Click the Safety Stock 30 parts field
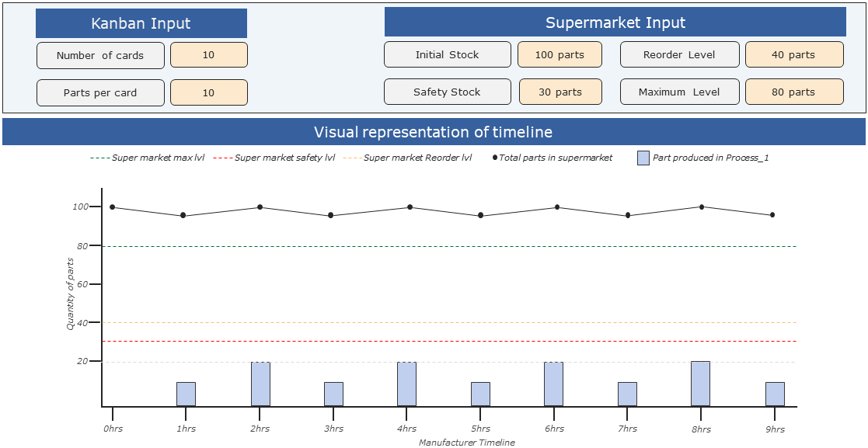Screen dimensions: 868x448 (559, 92)
